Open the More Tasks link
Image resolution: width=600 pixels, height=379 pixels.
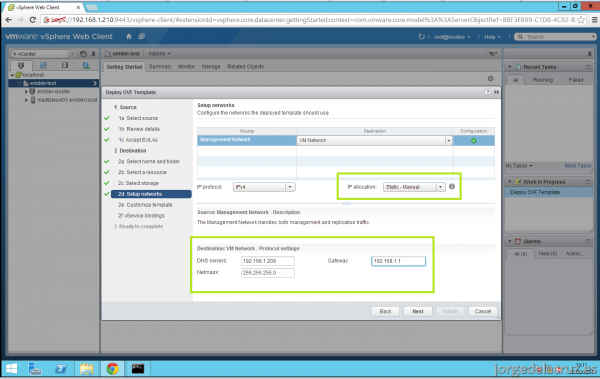point(578,166)
